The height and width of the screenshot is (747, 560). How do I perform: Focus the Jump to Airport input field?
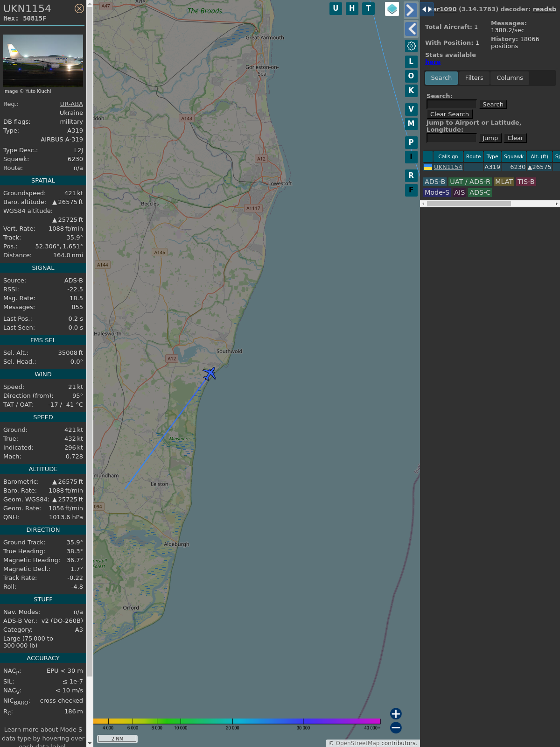point(452,138)
